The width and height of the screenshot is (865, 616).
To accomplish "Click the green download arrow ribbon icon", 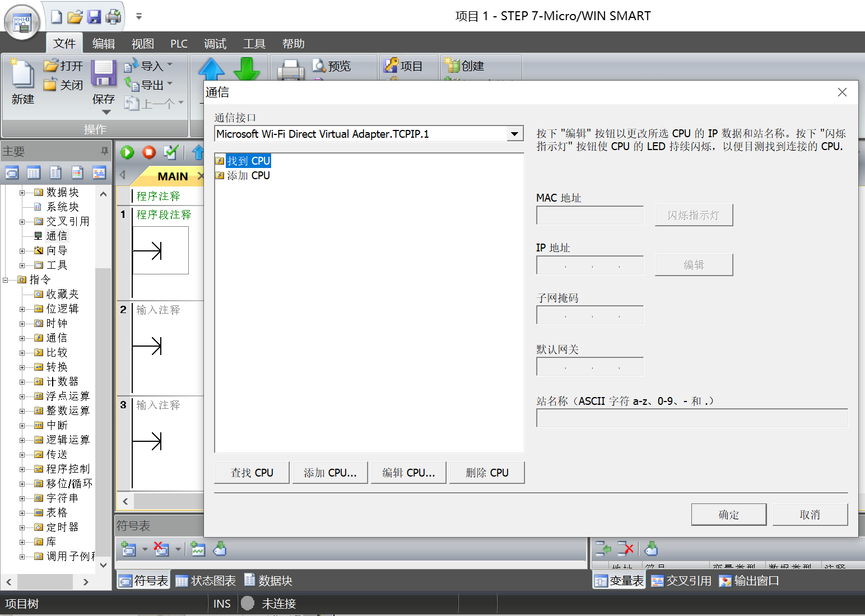I will (x=247, y=69).
